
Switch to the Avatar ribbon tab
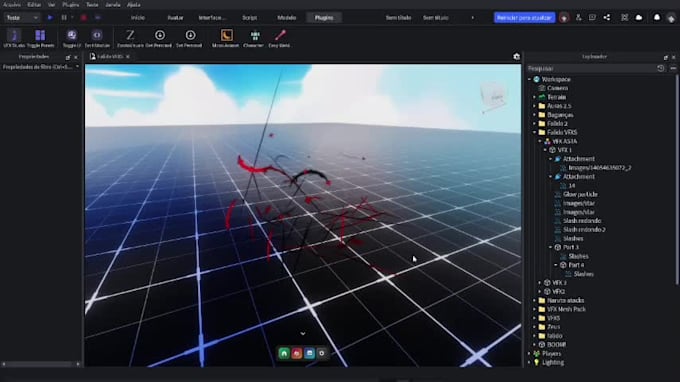[x=175, y=18]
